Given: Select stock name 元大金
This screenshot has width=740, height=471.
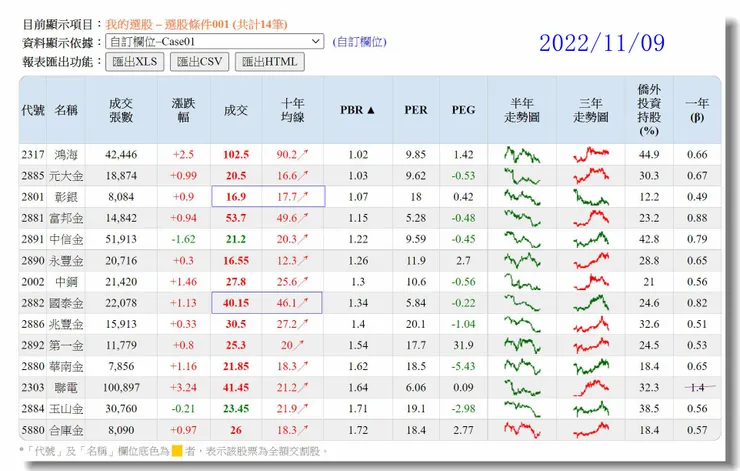Looking at the screenshot, I should pos(66,176).
